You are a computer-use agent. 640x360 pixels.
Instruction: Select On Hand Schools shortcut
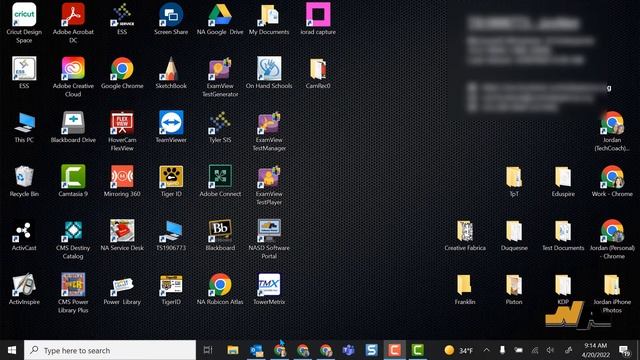click(x=269, y=73)
